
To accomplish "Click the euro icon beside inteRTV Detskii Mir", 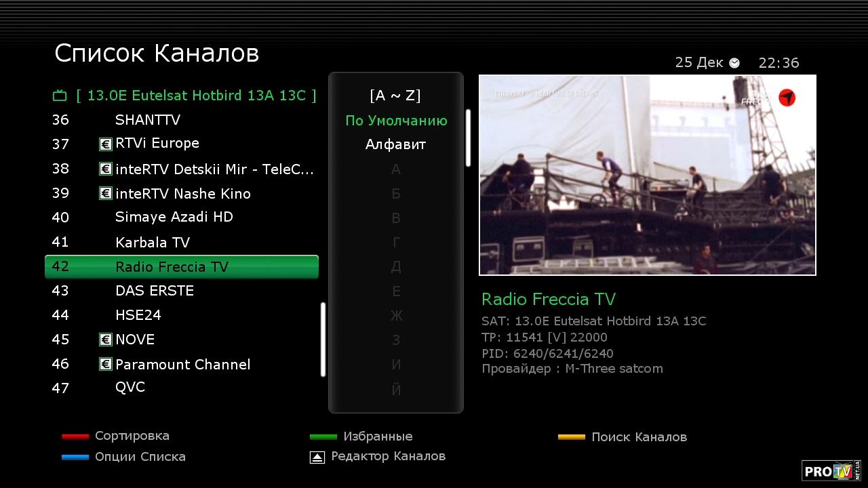I will click(105, 169).
